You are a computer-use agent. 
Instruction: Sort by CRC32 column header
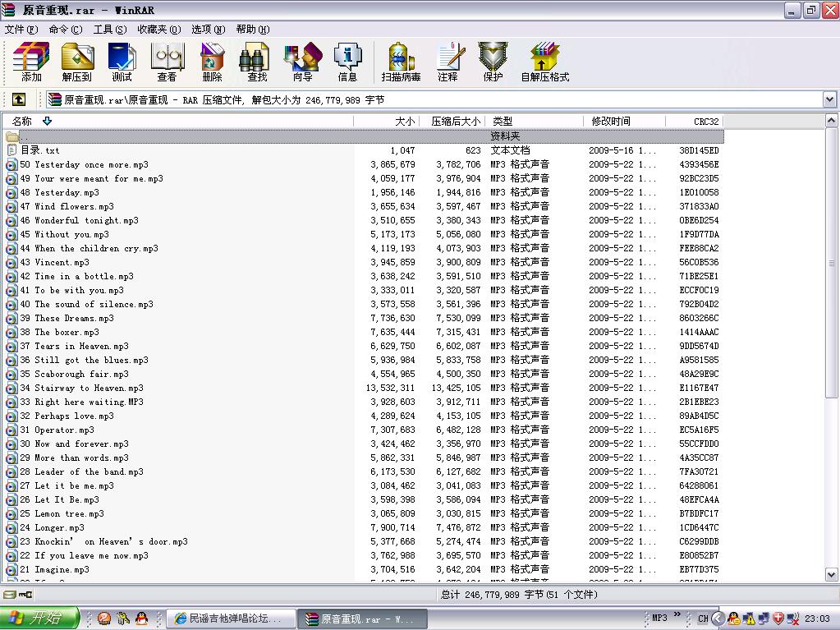(x=695, y=121)
